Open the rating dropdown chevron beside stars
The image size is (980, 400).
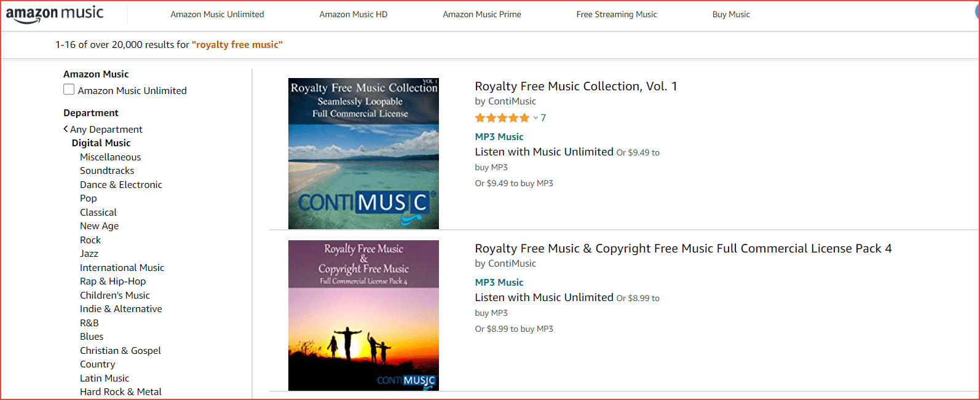[535, 118]
